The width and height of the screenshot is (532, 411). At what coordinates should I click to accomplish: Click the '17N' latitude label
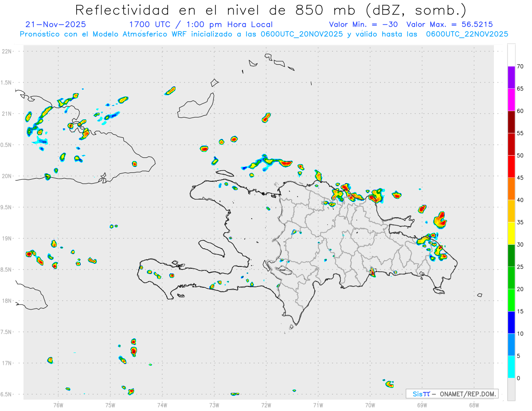(x=7, y=363)
